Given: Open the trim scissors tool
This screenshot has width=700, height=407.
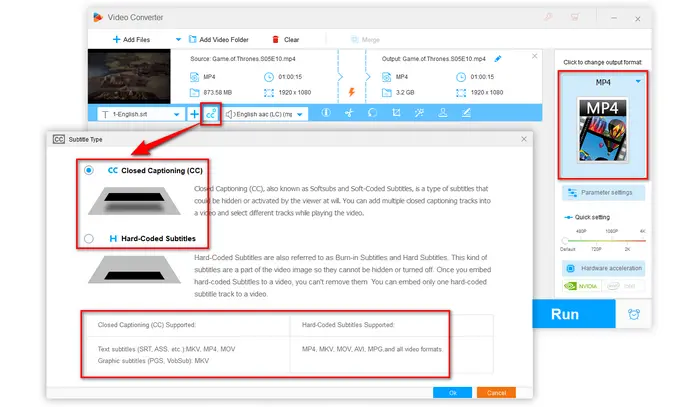Looking at the screenshot, I should coord(349,113).
